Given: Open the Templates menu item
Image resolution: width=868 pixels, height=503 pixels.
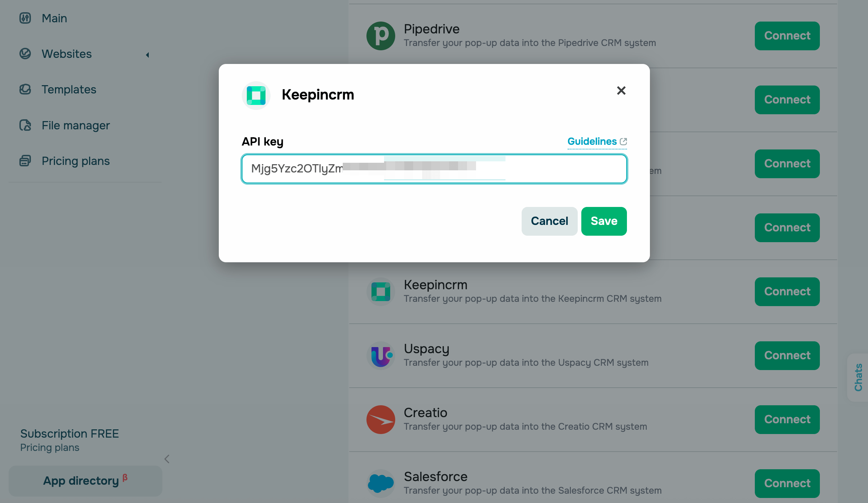Looking at the screenshot, I should click(69, 89).
